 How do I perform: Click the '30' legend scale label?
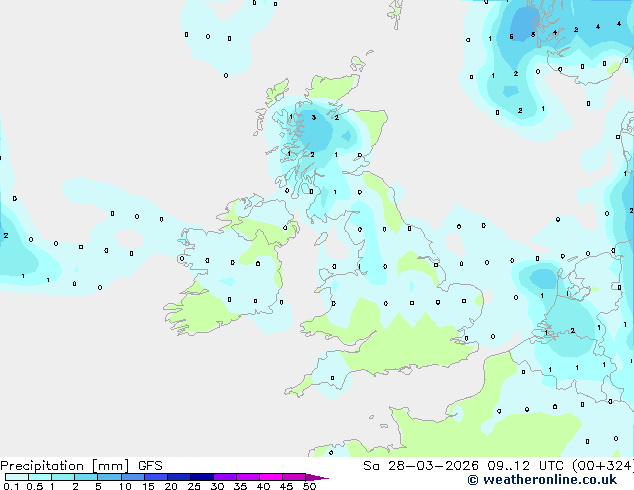click(217, 486)
